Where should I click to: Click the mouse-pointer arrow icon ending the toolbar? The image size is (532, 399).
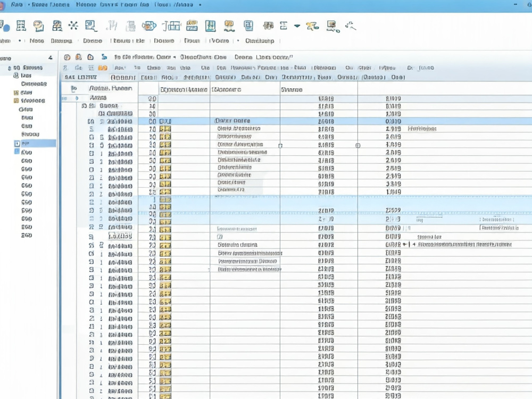click(351, 26)
